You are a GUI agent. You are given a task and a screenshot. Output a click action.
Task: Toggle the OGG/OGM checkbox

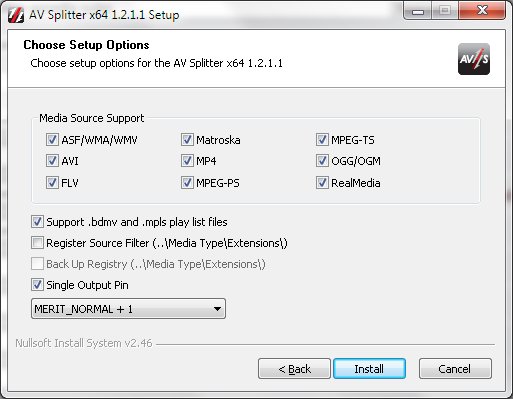click(x=322, y=161)
